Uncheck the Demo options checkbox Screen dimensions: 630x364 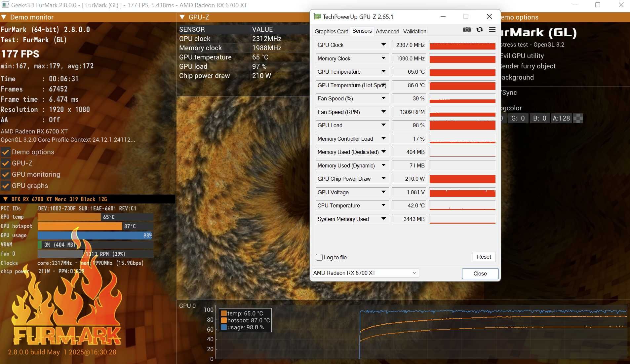pyautogui.click(x=5, y=152)
